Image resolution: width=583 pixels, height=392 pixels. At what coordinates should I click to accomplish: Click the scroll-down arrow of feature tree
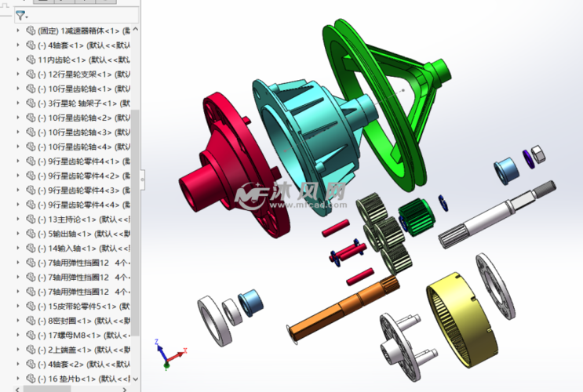click(135, 377)
